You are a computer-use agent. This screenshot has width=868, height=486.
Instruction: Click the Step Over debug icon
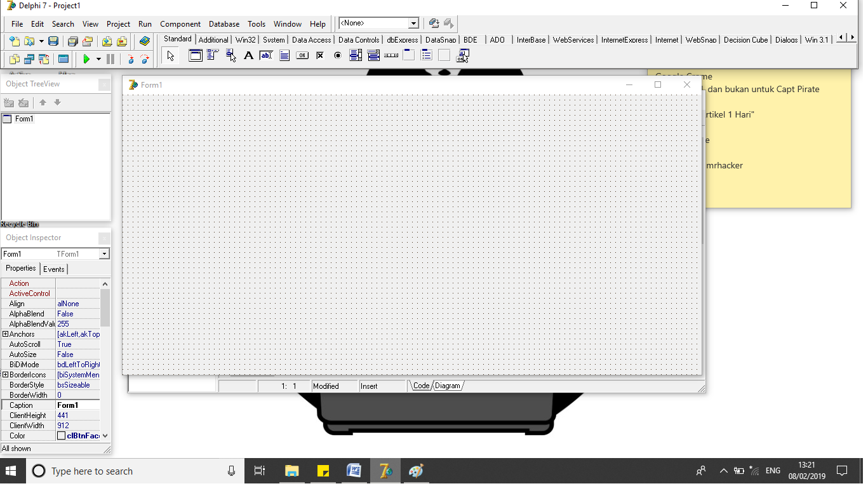point(145,59)
